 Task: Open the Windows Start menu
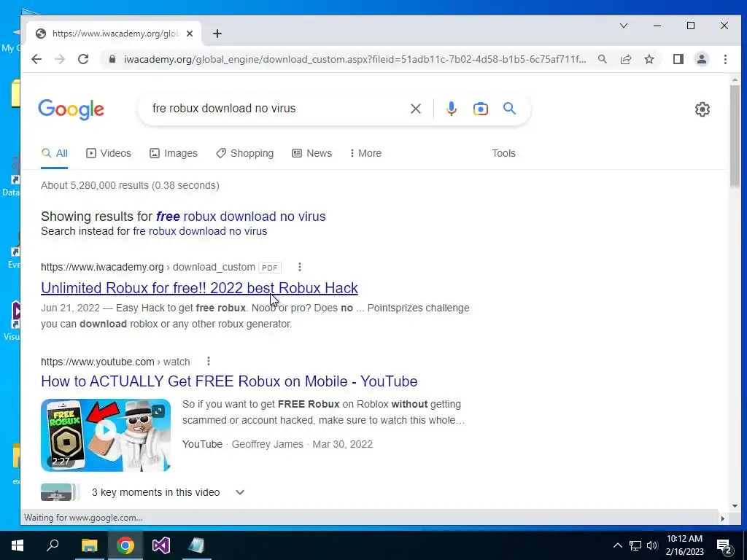tap(18, 545)
